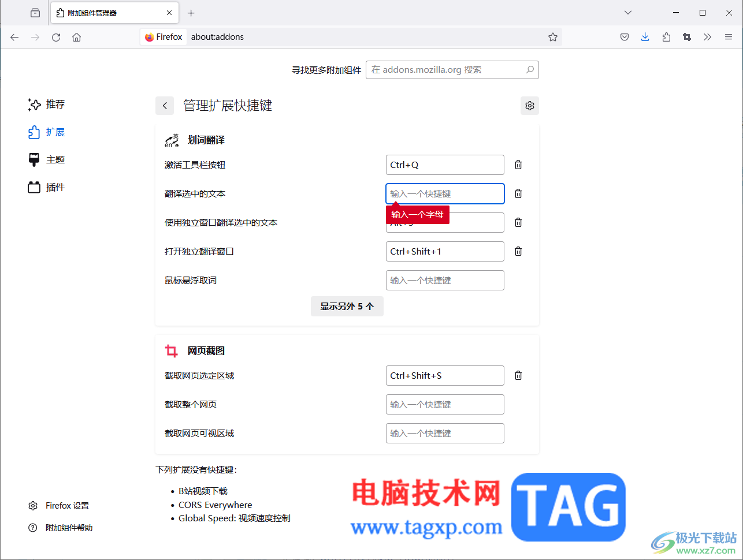Maximize the Firefox window

[x=703, y=13]
